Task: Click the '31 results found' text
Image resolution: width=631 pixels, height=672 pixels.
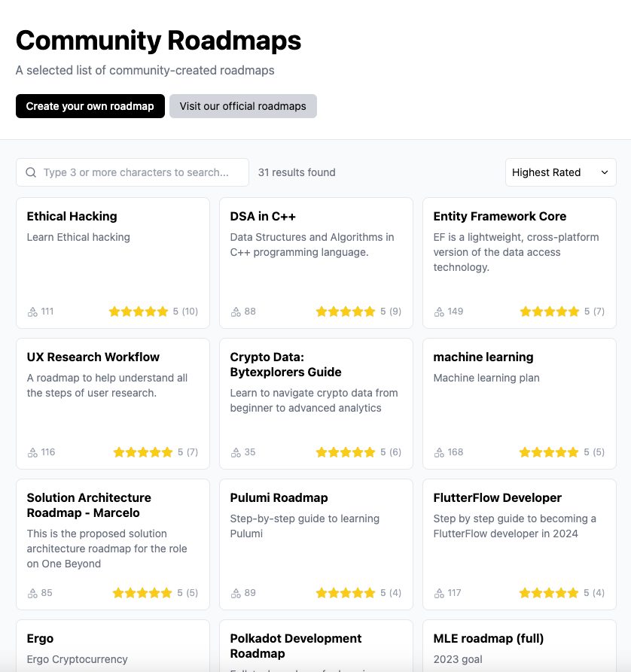Action: (x=297, y=172)
